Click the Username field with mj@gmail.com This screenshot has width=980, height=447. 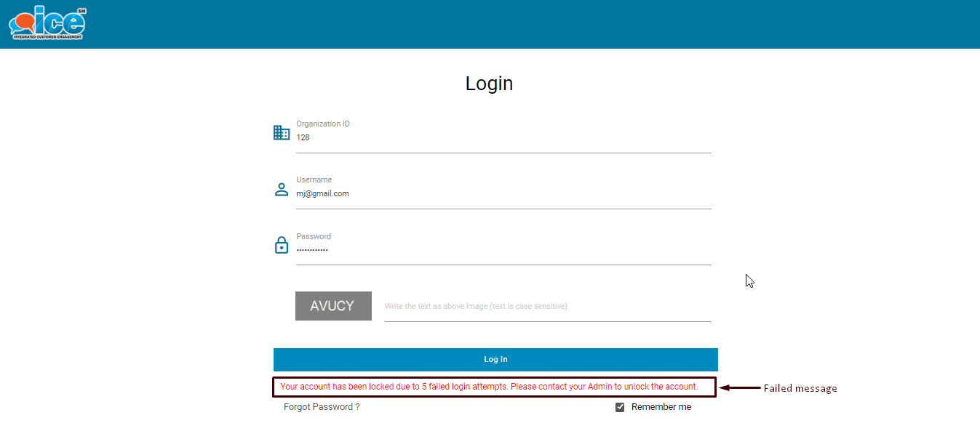click(502, 194)
